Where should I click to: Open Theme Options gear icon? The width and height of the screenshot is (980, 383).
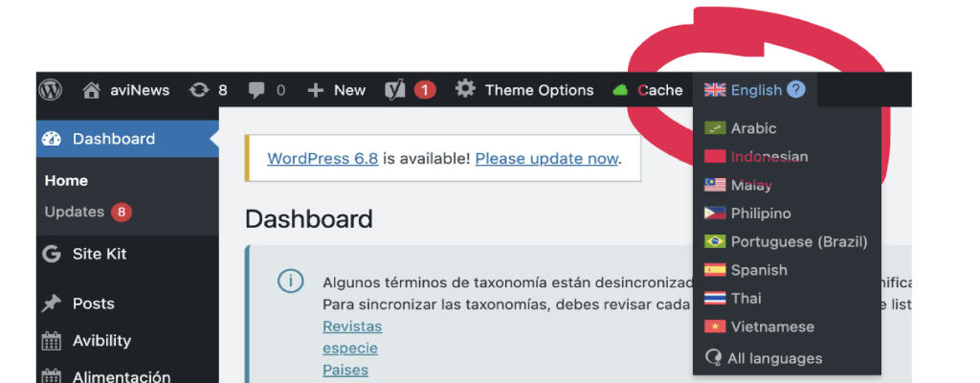[465, 90]
